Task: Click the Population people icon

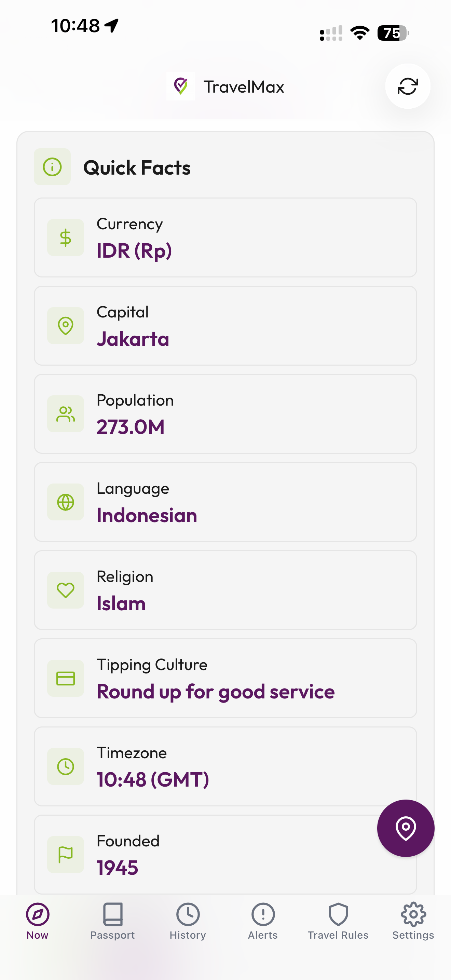Action: (x=65, y=414)
